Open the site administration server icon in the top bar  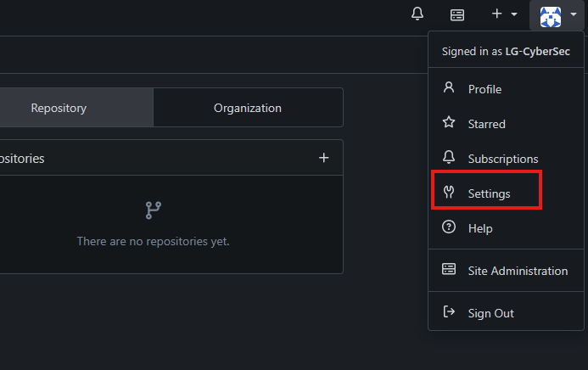457,14
